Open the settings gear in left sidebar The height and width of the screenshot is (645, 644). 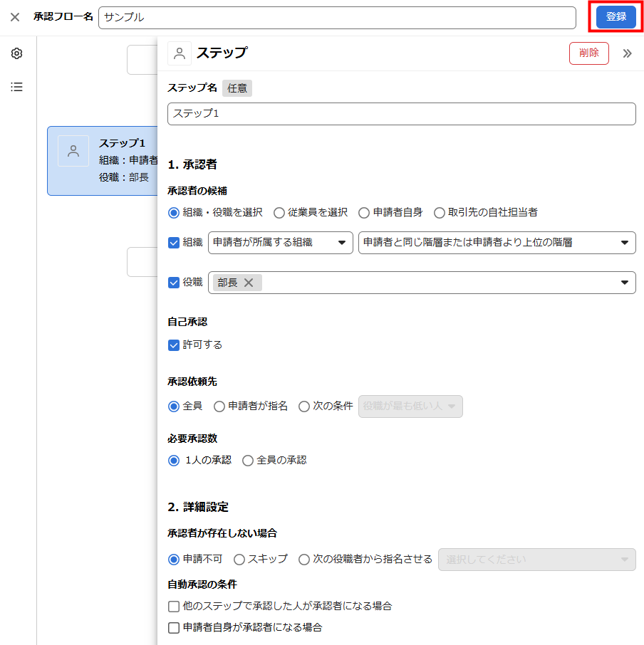click(16, 54)
